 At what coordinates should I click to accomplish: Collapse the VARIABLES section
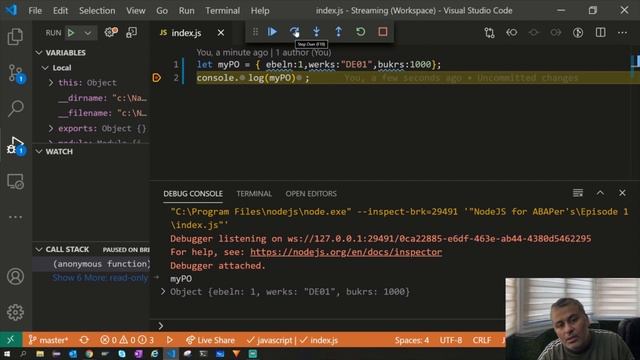(39, 53)
